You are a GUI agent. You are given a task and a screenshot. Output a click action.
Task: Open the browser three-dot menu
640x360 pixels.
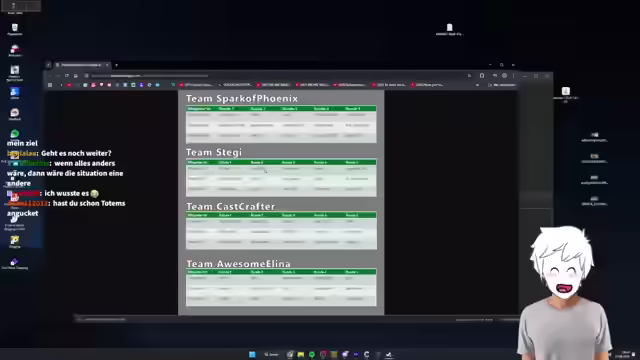513,76
